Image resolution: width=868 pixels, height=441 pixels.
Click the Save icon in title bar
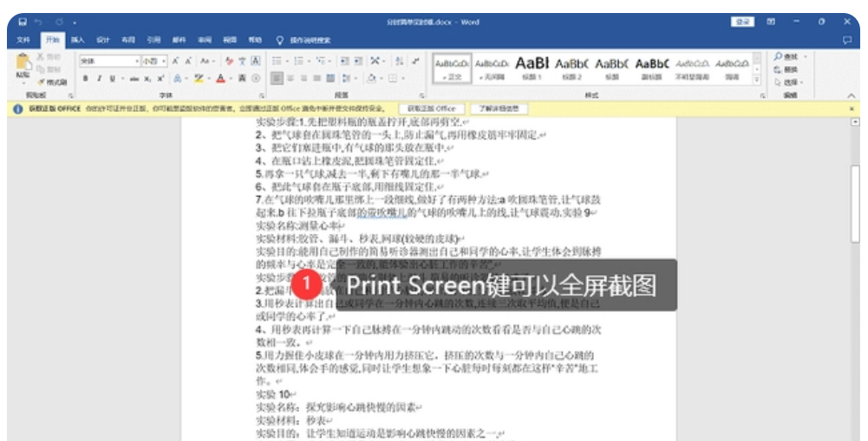tap(23, 21)
